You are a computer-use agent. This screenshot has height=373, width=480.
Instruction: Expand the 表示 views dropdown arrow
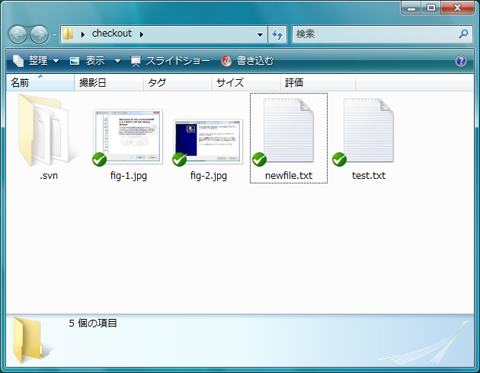click(x=117, y=61)
